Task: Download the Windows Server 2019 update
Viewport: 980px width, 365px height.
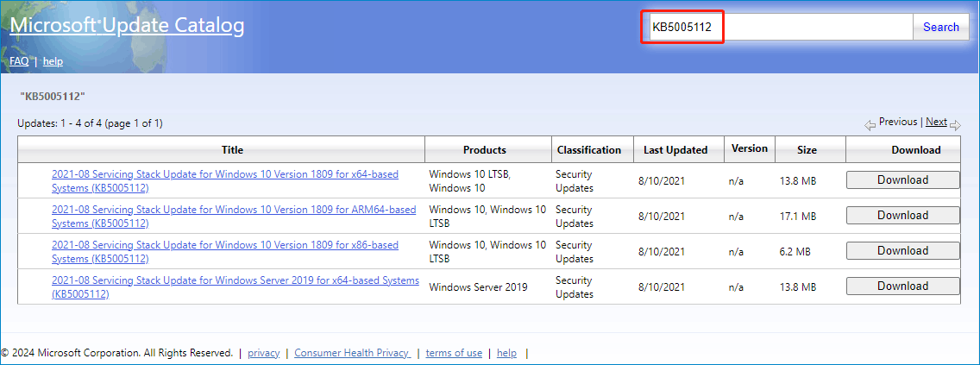Action: [902, 286]
